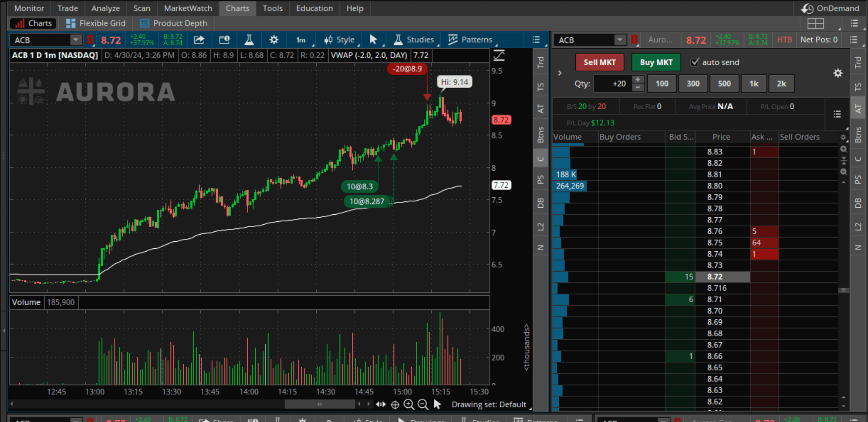Open the list menu icon after Patterns
Image resolution: width=868 pixels, height=422 pixels.
[x=536, y=40]
